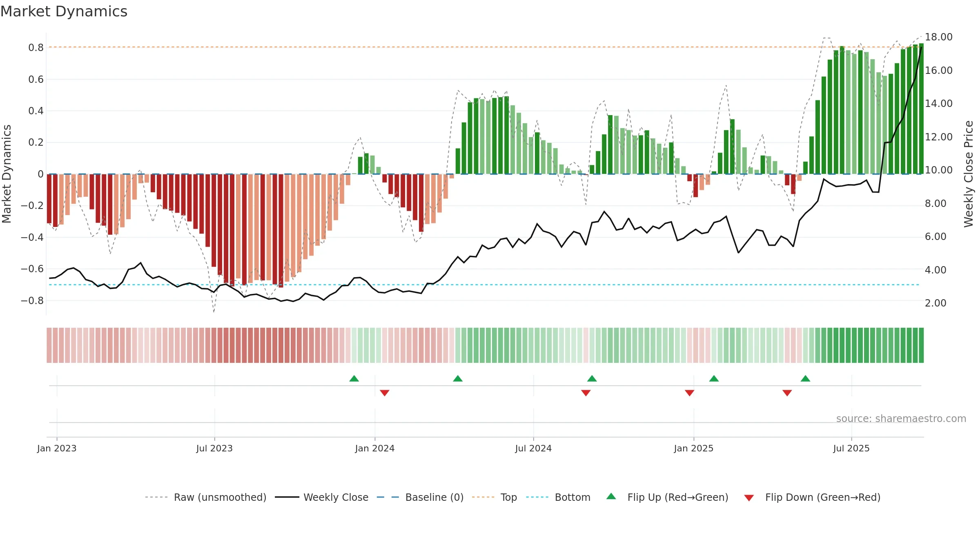Viewport: 980px width, 551px height.
Task: Click the Jul 2023 axis label
Action: click(x=214, y=448)
